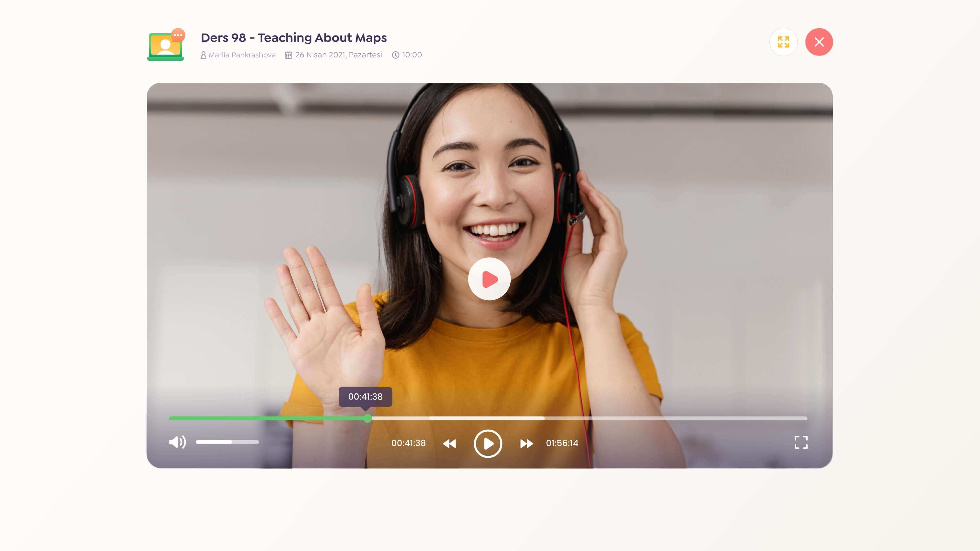Click the elapsed time 00:41:38 label
Screen dimensions: 980x551
click(x=408, y=443)
